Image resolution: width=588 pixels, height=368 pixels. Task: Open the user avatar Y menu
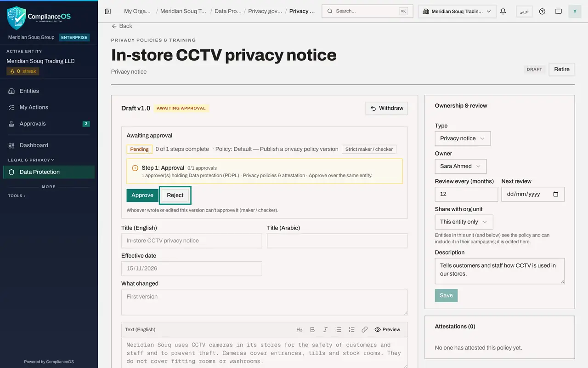[575, 11]
